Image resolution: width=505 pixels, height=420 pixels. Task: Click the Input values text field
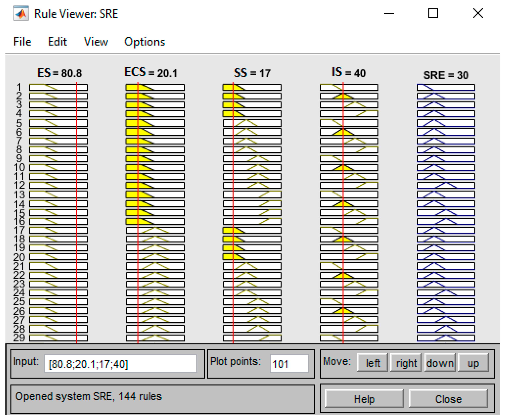coord(120,364)
